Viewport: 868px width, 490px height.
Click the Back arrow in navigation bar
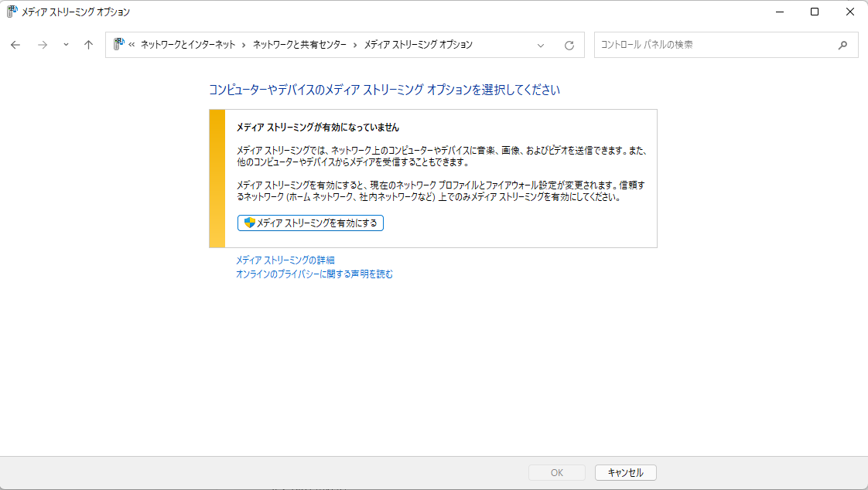click(x=15, y=45)
